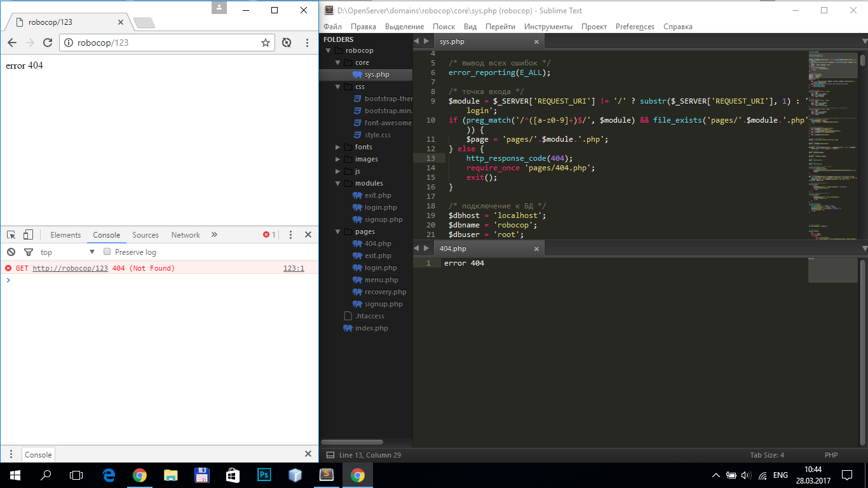The image size is (868, 488).
Task: Open the DevTools three-dot customize menu
Action: click(x=291, y=234)
